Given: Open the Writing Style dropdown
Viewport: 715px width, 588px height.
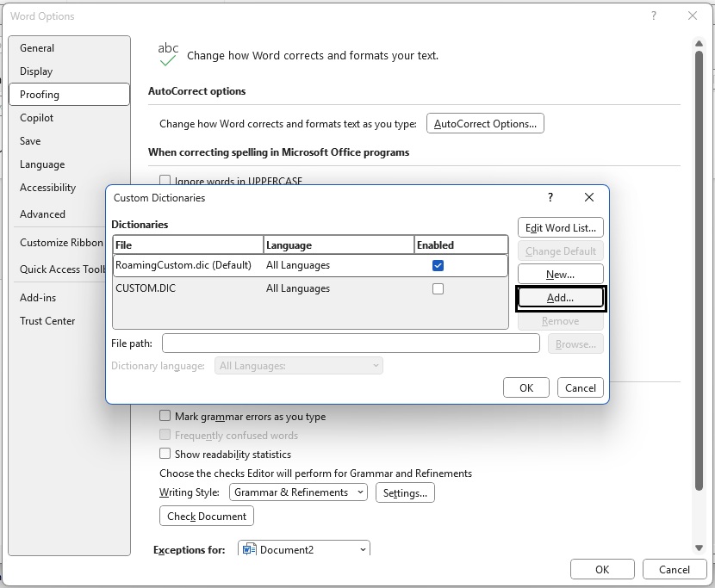Looking at the screenshot, I should pos(298,492).
